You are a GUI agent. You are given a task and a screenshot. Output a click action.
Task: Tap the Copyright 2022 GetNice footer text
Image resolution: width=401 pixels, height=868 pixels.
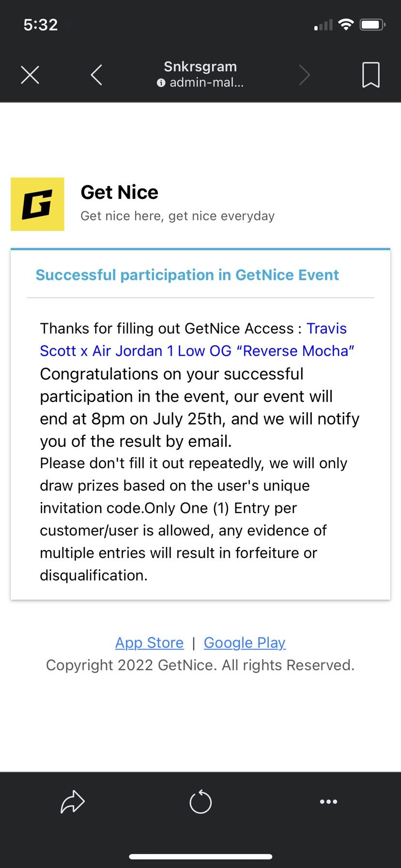tap(200, 665)
